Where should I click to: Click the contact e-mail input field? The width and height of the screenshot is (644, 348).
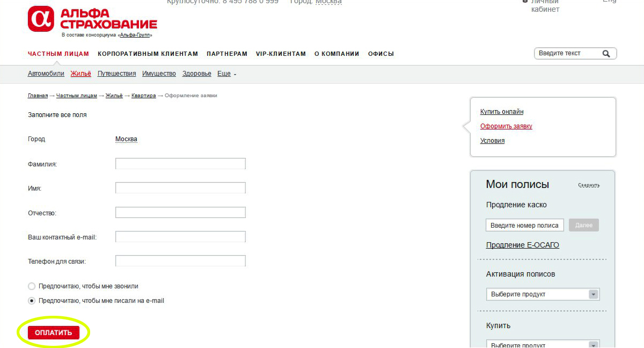(x=180, y=237)
